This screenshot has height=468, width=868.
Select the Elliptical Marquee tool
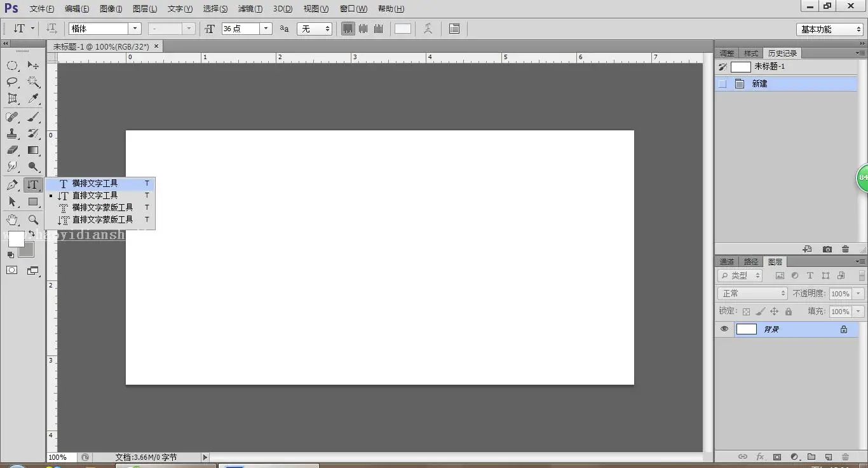pyautogui.click(x=12, y=65)
